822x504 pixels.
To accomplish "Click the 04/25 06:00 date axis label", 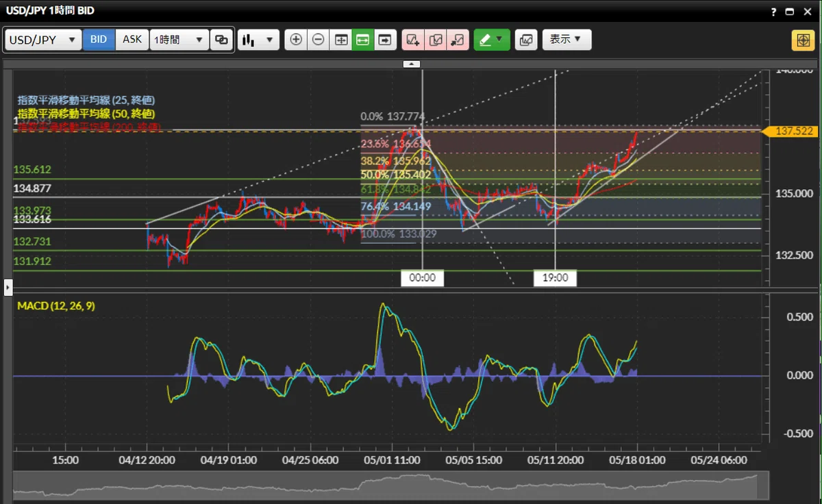I will pos(312,460).
